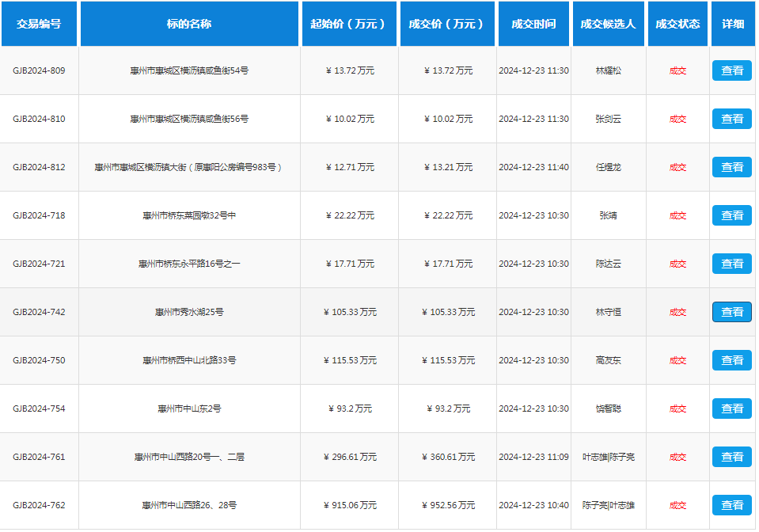
Task: Click the 成交价（万元） column header
Action: pyautogui.click(x=447, y=24)
